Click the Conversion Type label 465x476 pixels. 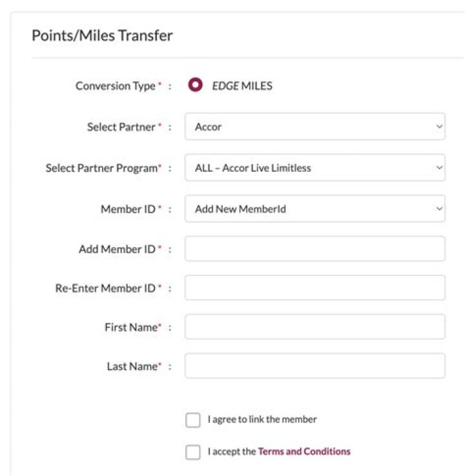pos(116,86)
